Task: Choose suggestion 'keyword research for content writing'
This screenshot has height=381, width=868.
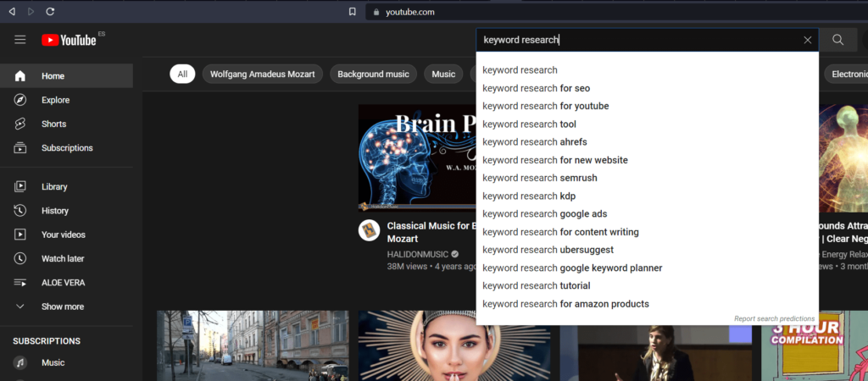Action: [647, 232]
